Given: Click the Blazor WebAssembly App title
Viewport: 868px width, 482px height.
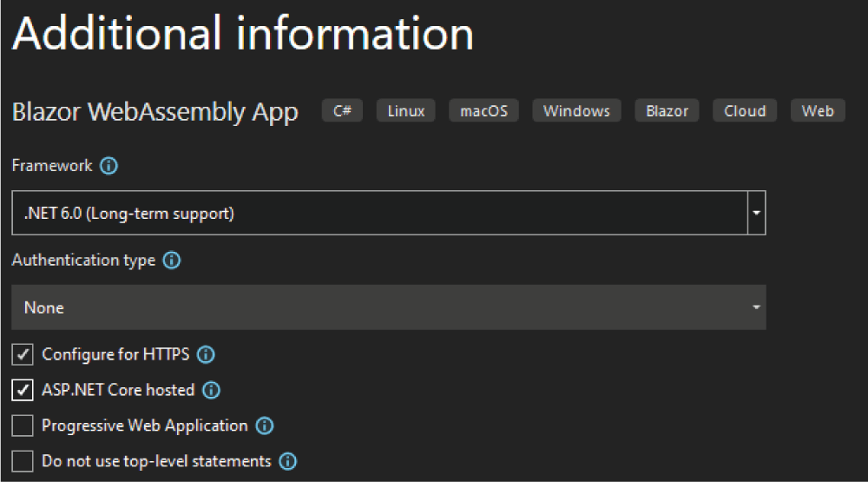Looking at the screenshot, I should 155,113.
